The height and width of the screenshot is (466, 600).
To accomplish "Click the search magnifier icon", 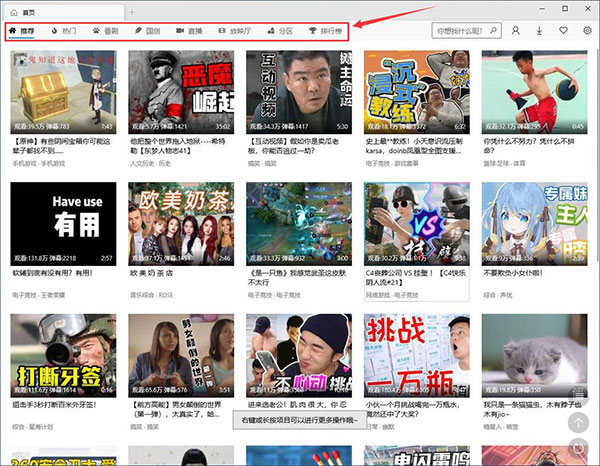I will 495,31.
